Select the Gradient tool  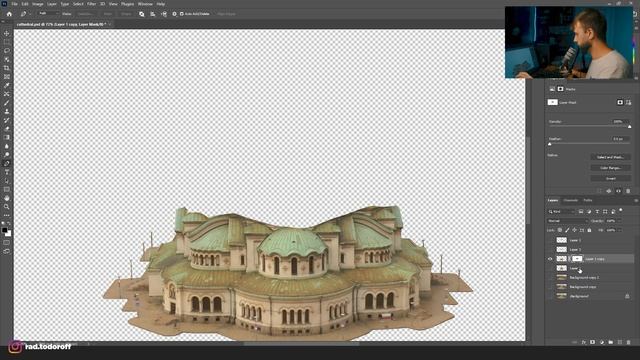[7, 138]
